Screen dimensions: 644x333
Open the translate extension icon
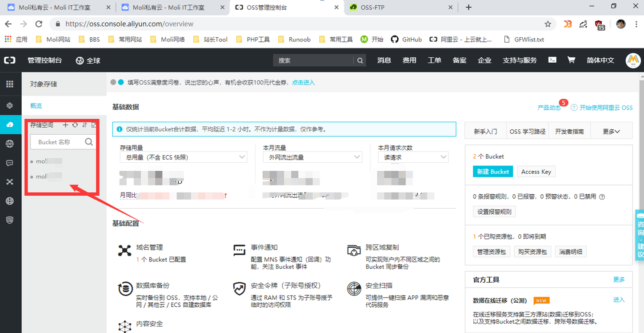[584, 24]
